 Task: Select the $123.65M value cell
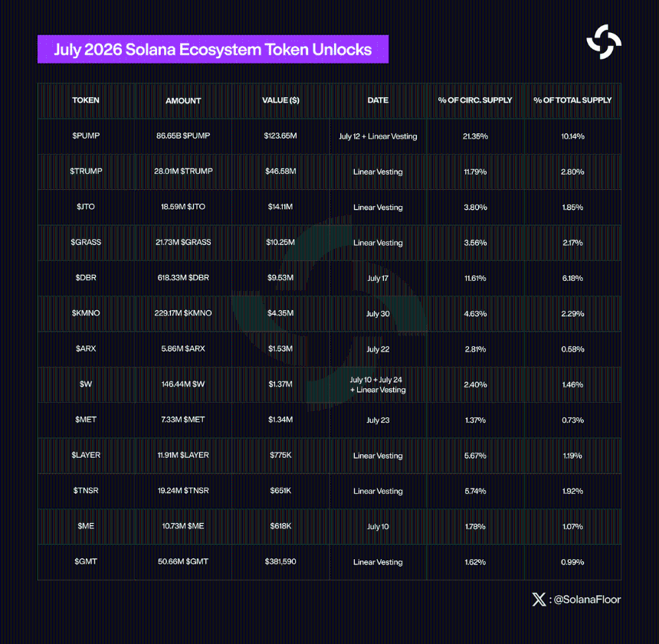pos(280,136)
